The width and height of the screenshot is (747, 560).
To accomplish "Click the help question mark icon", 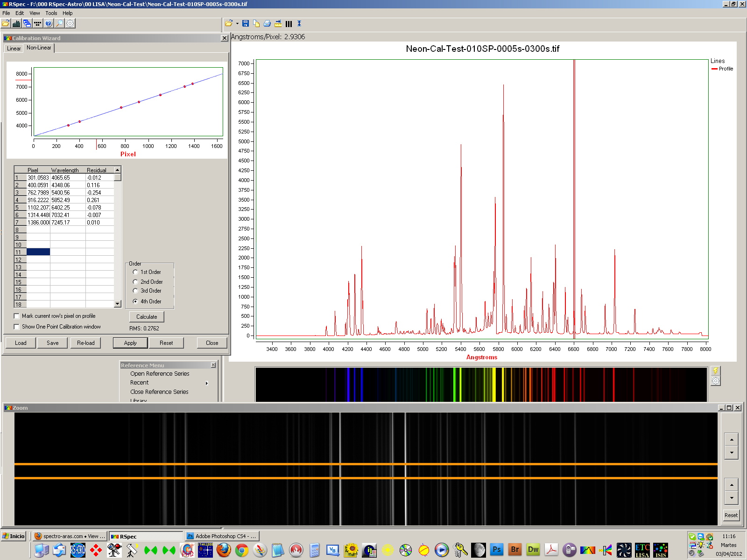I will click(49, 23).
